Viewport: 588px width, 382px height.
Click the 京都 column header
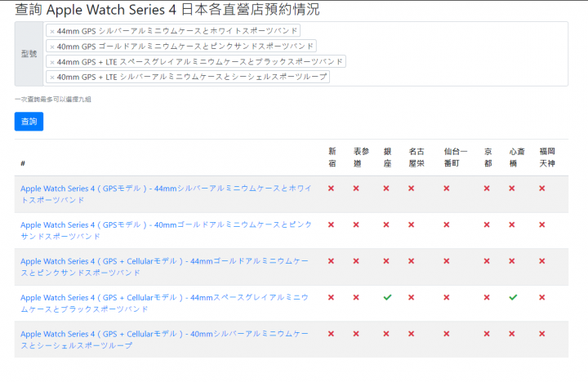click(488, 158)
